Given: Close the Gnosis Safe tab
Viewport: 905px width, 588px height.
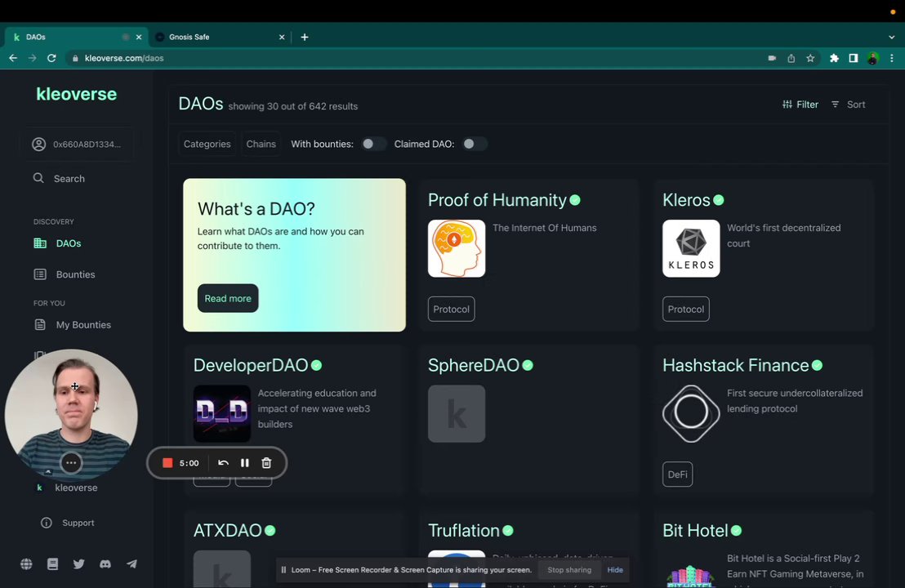Looking at the screenshot, I should pyautogui.click(x=282, y=37).
